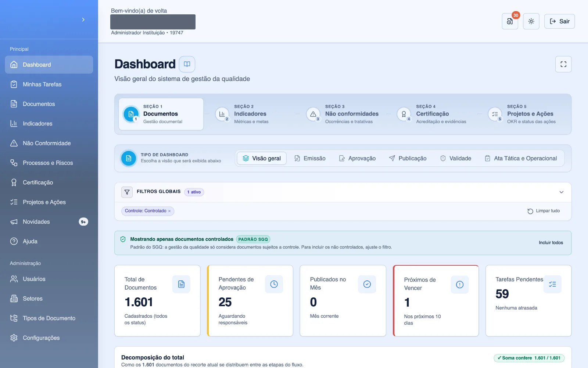
Task: Switch to the Emissão dashboard view
Action: point(310,158)
